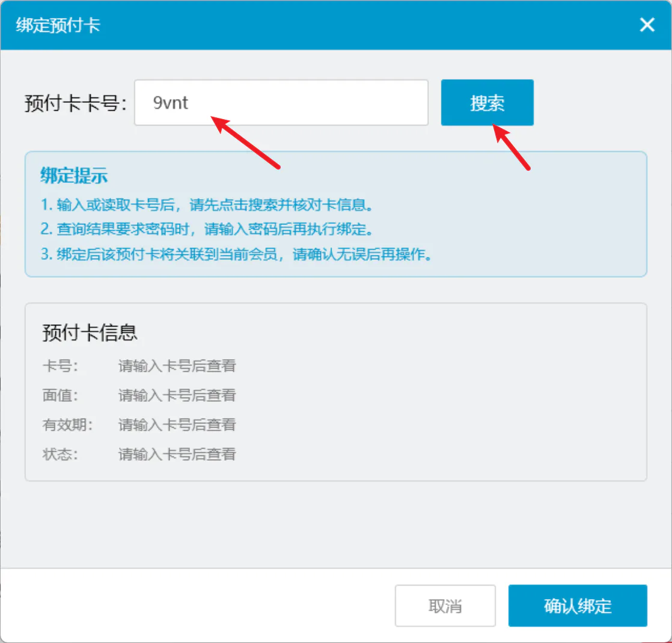Click the 绑定预付卡 dialog title
672x643 pixels.
[x=58, y=25]
